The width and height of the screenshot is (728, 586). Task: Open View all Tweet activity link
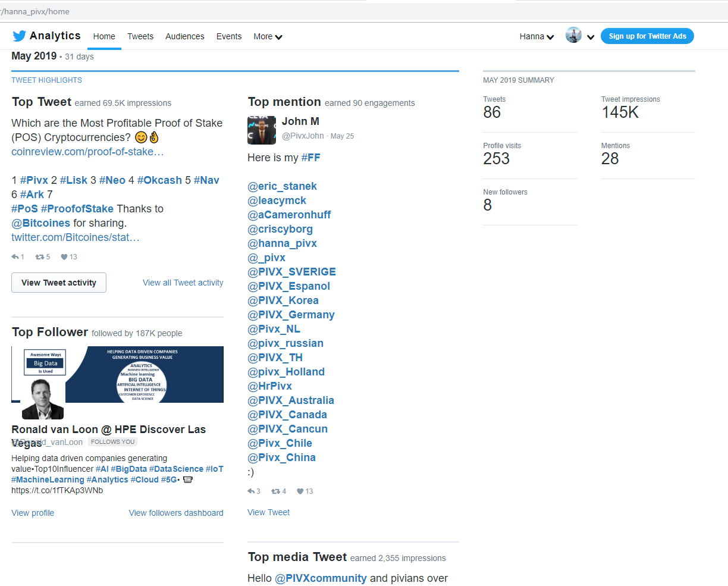(x=183, y=283)
